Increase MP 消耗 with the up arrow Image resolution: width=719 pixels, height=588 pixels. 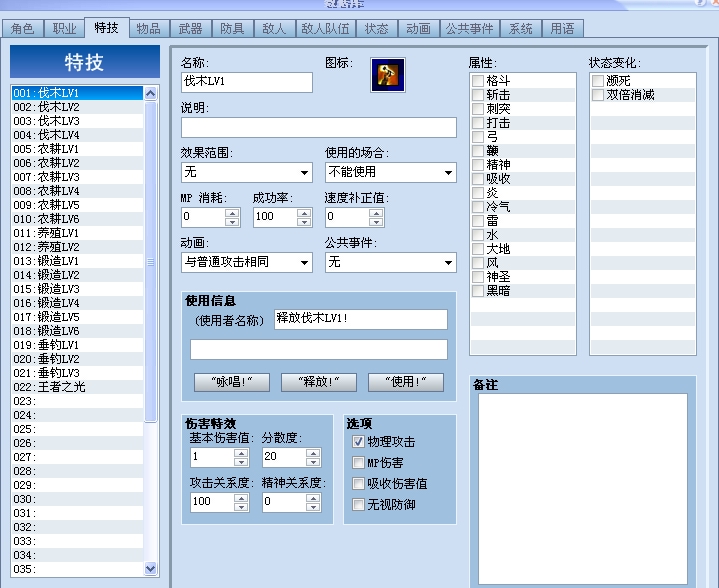coord(232,213)
